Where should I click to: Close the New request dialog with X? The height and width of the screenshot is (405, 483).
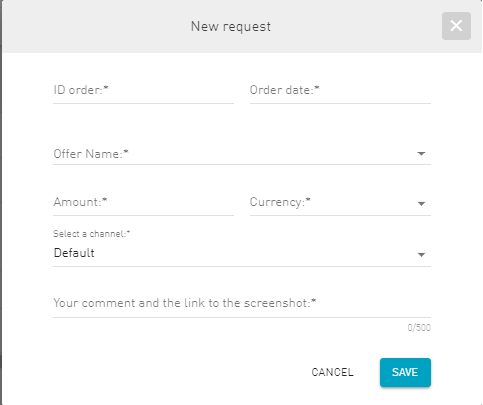pos(456,26)
